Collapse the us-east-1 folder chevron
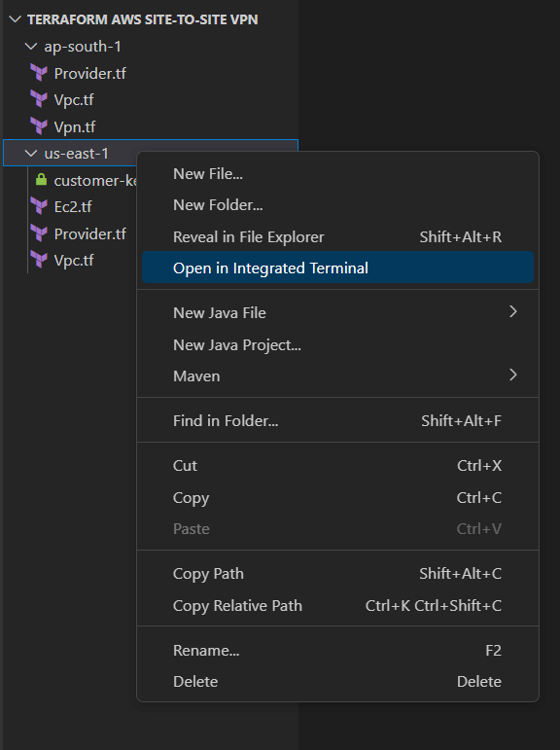The height and width of the screenshot is (750, 560). pyautogui.click(x=31, y=154)
